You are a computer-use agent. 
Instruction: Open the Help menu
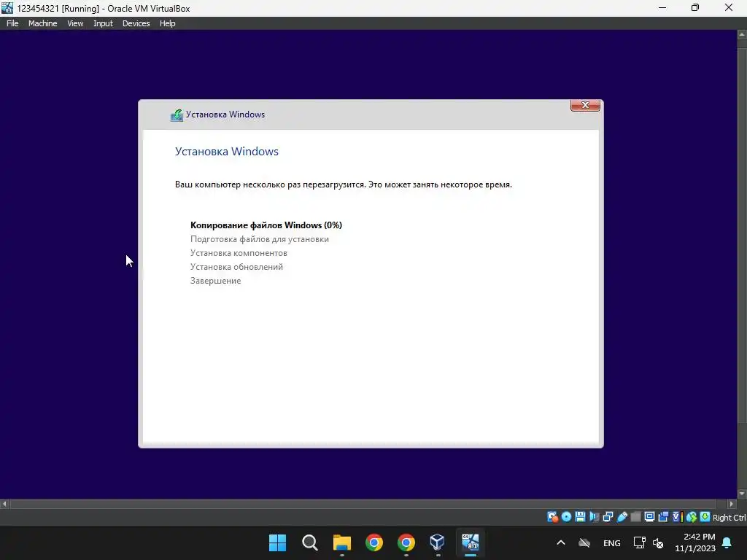point(167,23)
